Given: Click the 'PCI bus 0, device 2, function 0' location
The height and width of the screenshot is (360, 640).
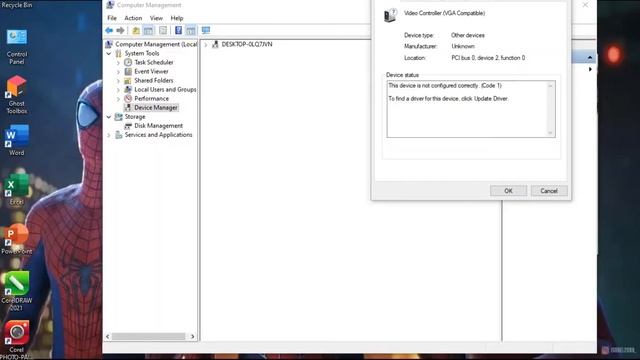Looking at the screenshot, I should pyautogui.click(x=488, y=58).
